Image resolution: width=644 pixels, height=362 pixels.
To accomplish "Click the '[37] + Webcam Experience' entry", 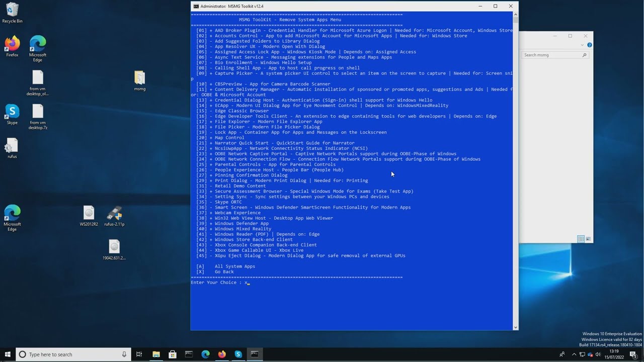I will 228,213.
